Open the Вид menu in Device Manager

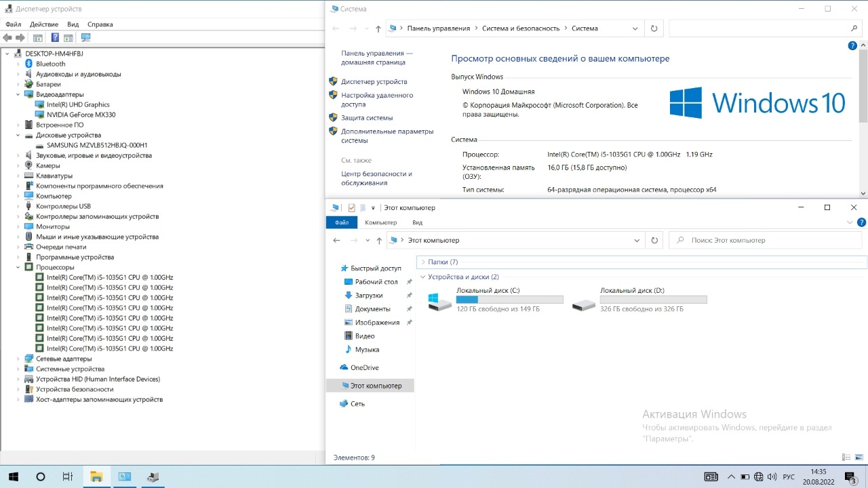tap(73, 24)
